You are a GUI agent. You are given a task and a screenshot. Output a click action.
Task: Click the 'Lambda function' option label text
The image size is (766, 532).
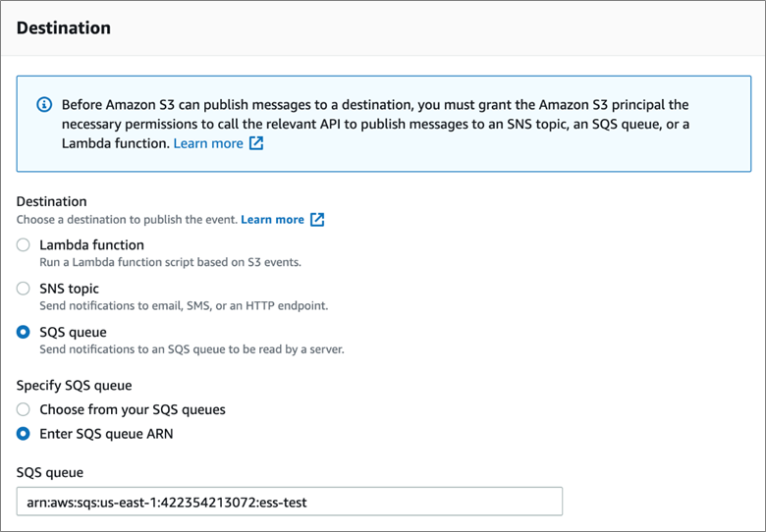(x=91, y=245)
